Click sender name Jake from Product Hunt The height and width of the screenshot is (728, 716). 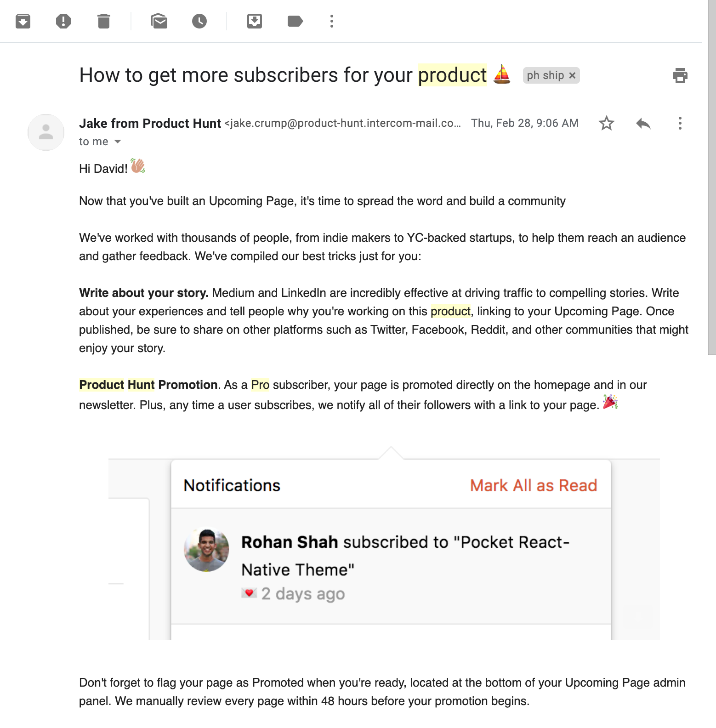coord(150,123)
